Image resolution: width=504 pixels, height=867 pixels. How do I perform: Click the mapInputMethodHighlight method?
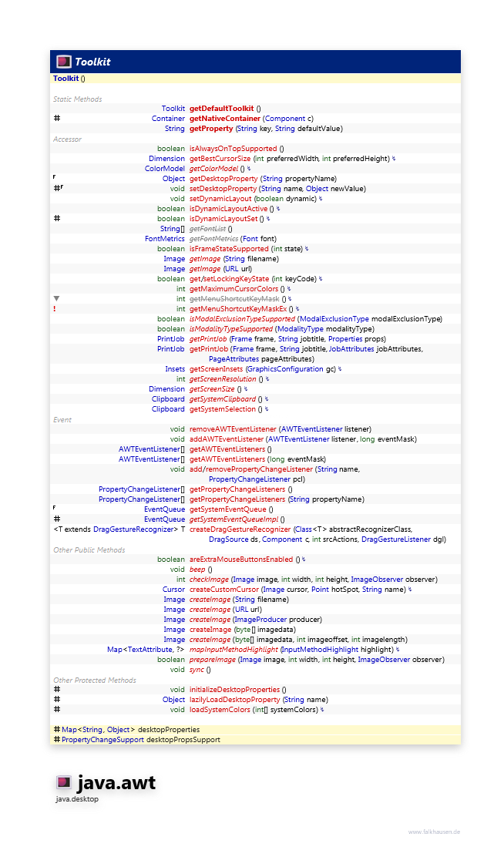pyautogui.click(x=234, y=650)
